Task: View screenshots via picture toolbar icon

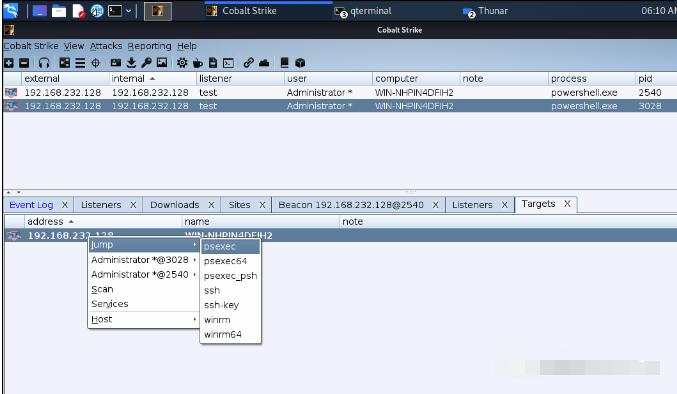Action: click(162, 63)
